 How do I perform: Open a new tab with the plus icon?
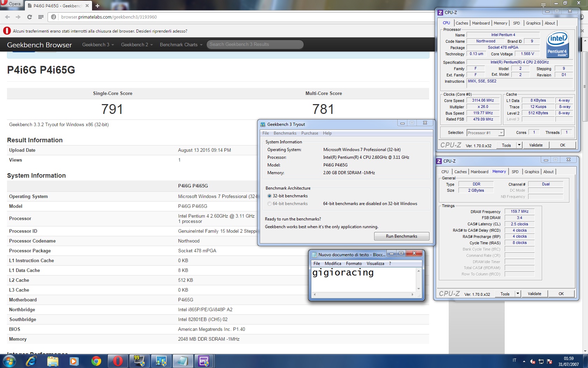coord(97,6)
